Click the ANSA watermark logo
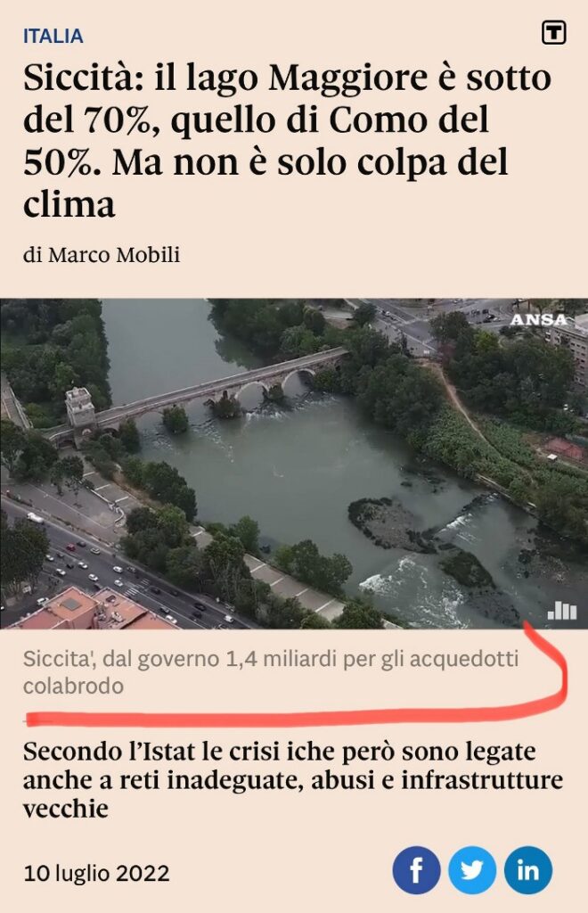Image resolution: width=588 pixels, height=913 pixels. (539, 319)
